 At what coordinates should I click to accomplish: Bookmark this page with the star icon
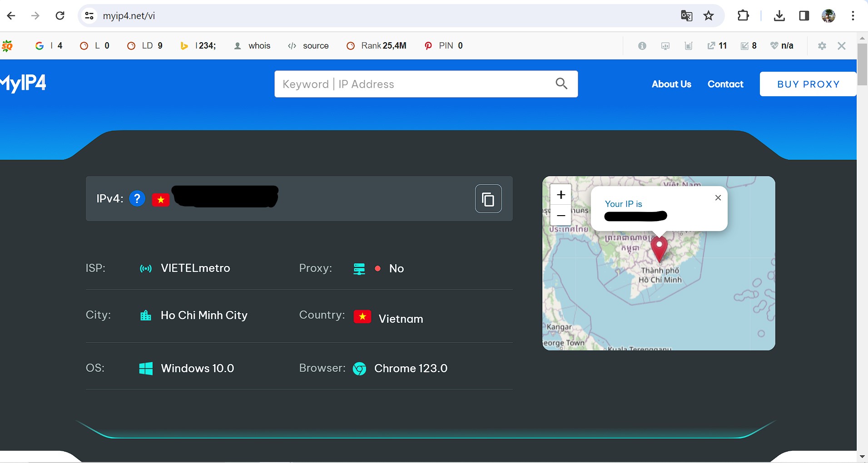[709, 16]
